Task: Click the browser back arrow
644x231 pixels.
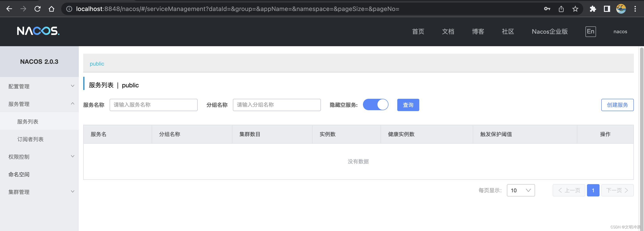Action: 9,9
